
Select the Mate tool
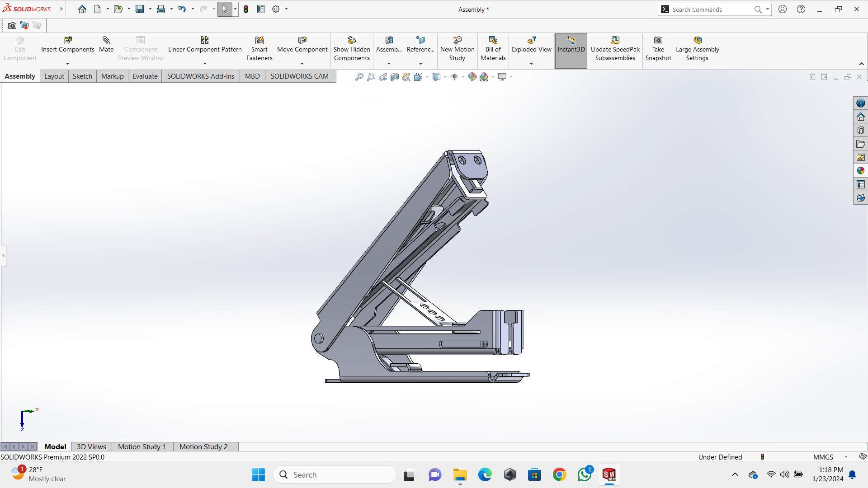[x=106, y=45]
